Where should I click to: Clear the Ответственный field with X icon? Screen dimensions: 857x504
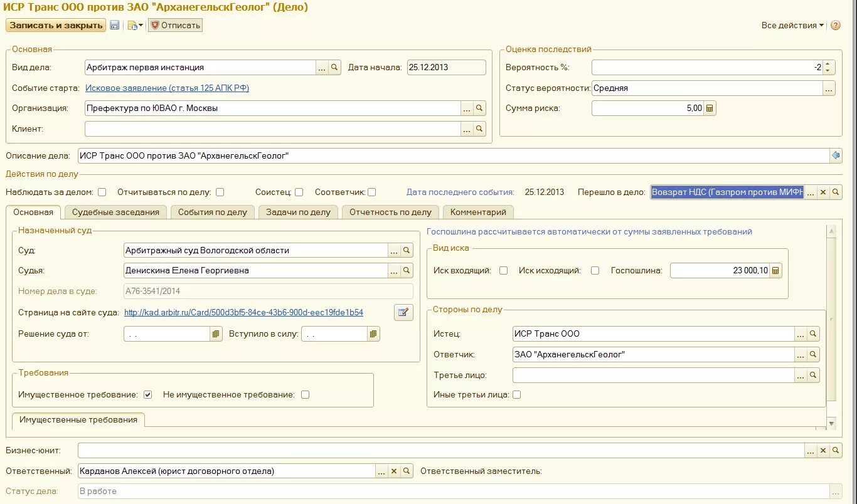click(x=394, y=471)
